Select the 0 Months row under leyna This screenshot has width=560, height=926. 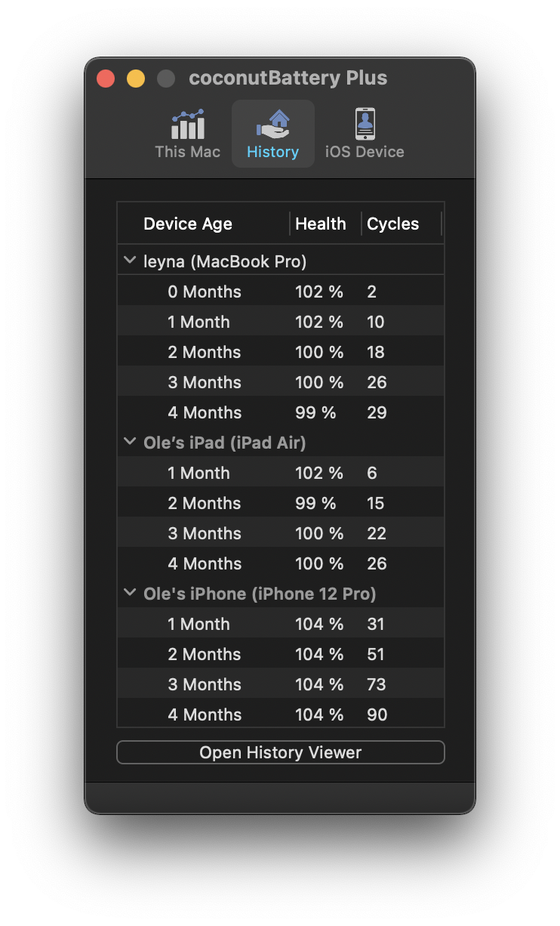tap(280, 292)
